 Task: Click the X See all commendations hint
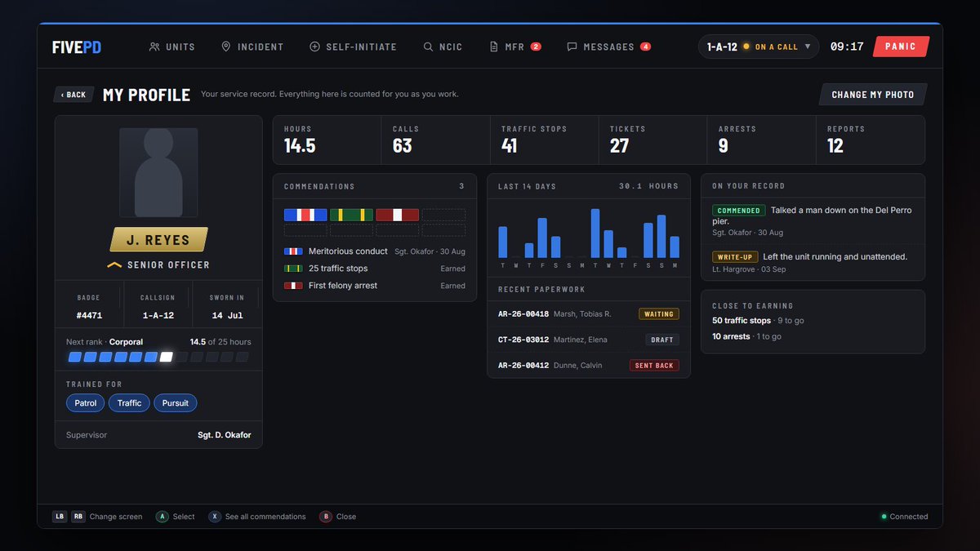click(x=257, y=517)
